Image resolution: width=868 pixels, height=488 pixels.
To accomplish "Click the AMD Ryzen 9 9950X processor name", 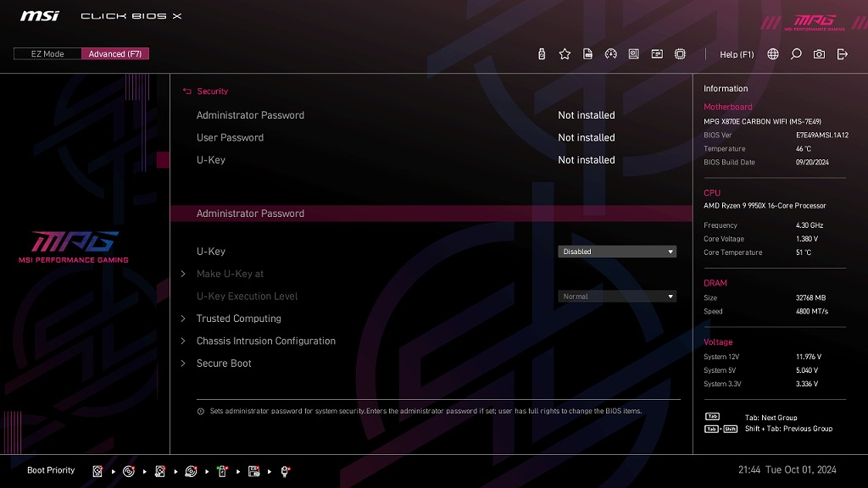I will tap(765, 206).
